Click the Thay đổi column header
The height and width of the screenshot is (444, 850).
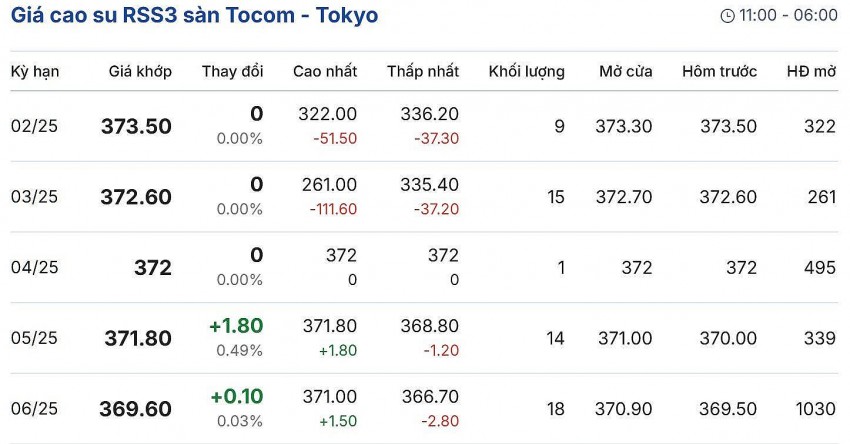[232, 71]
